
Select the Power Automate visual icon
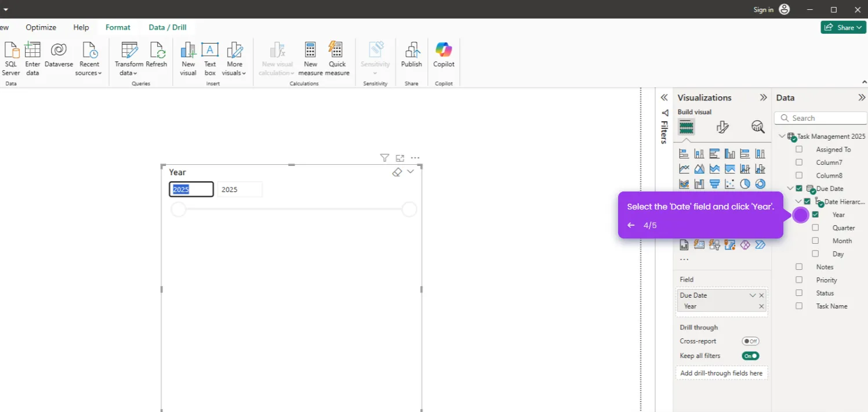click(x=760, y=245)
